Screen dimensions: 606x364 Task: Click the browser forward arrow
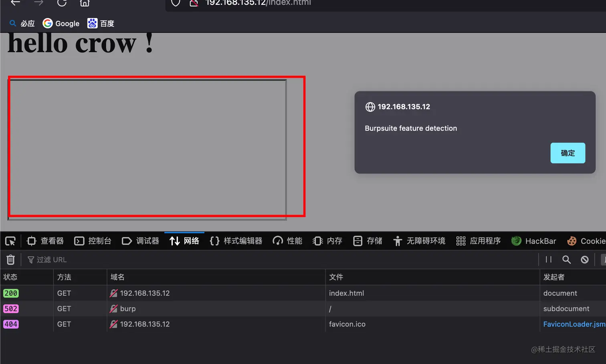coord(38,2)
